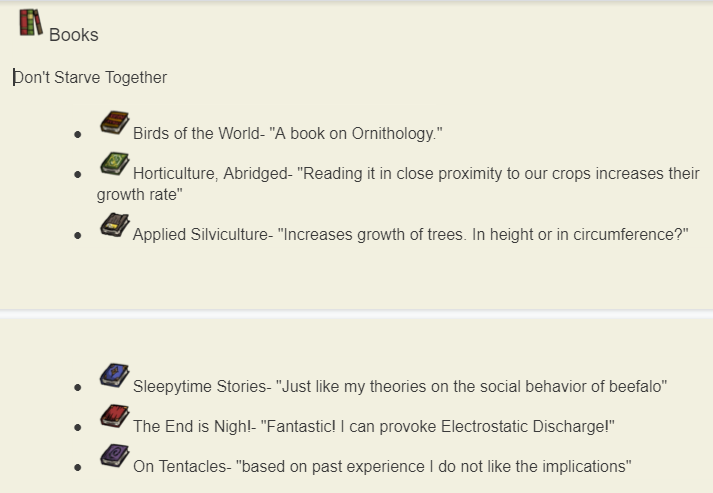Select the purple On Tentacles book icon

(114, 456)
